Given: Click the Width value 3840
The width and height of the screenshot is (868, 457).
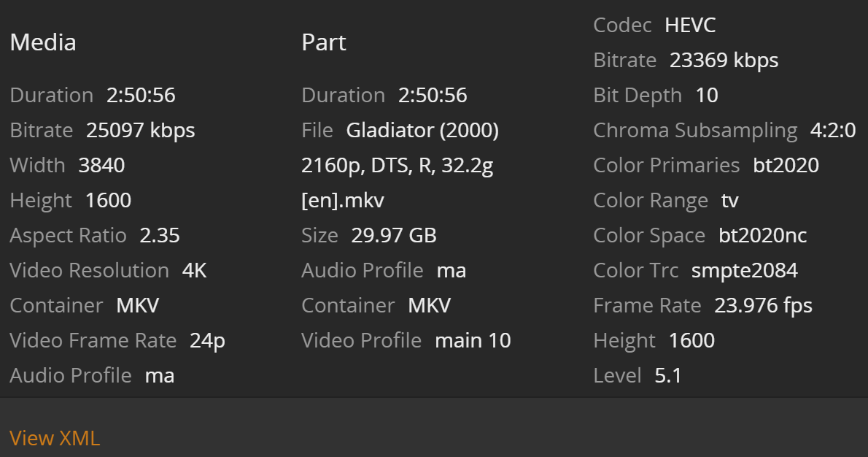Looking at the screenshot, I should pyautogui.click(x=101, y=166).
